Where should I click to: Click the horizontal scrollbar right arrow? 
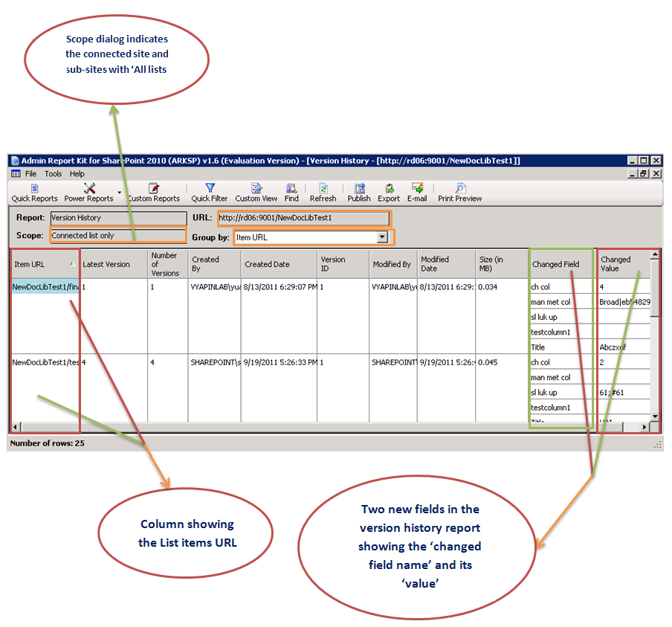[644, 427]
